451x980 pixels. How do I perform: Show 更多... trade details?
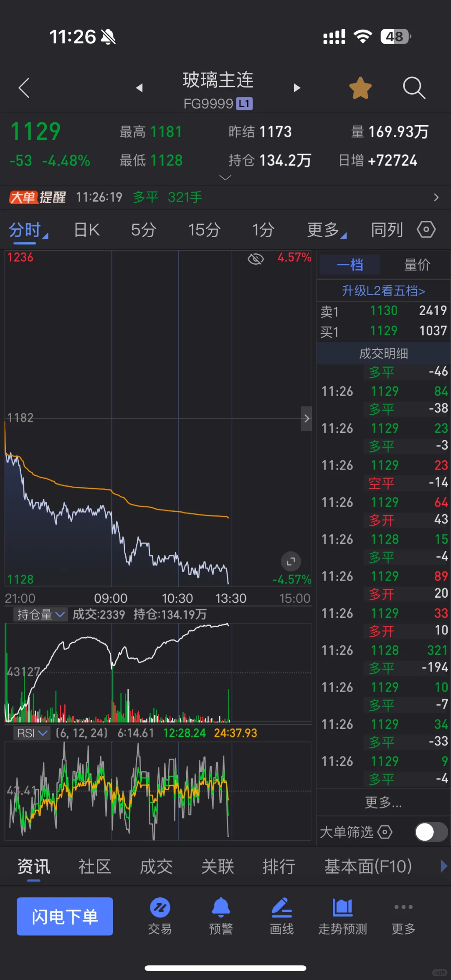(383, 802)
